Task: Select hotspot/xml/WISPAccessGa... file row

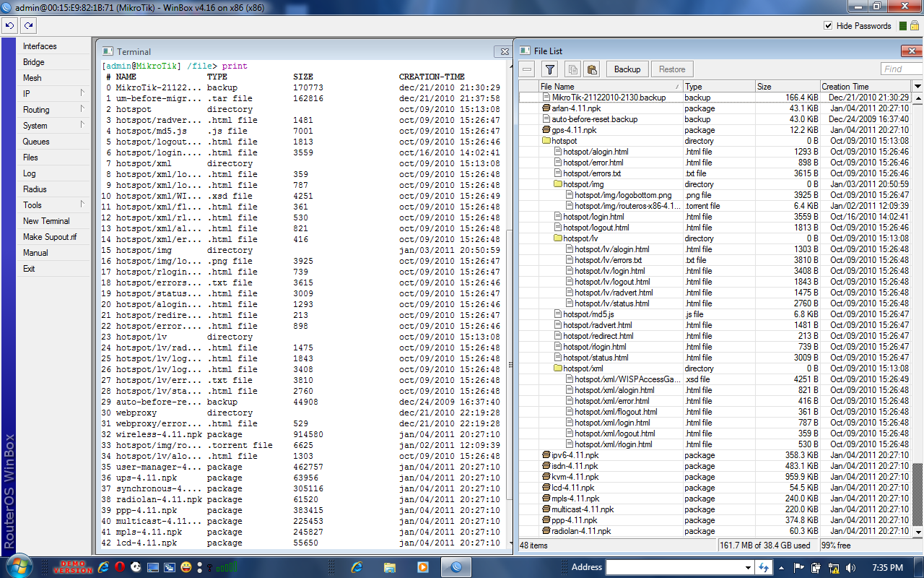Action: (x=715, y=379)
